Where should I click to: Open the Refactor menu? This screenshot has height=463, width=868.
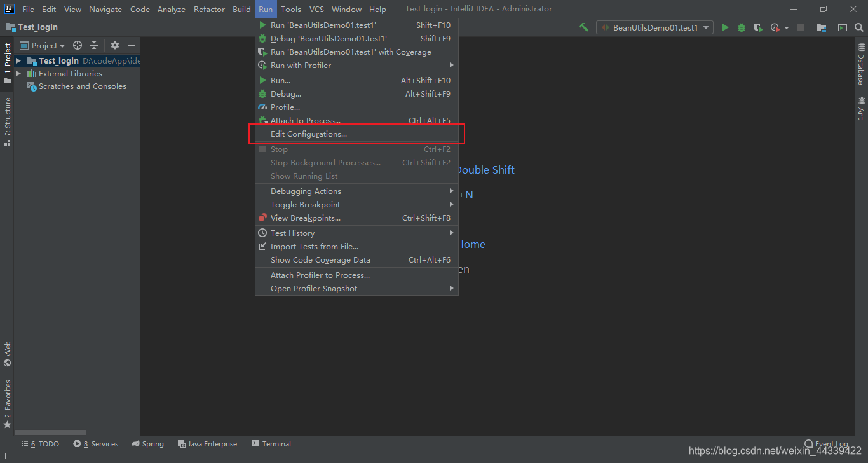point(210,9)
